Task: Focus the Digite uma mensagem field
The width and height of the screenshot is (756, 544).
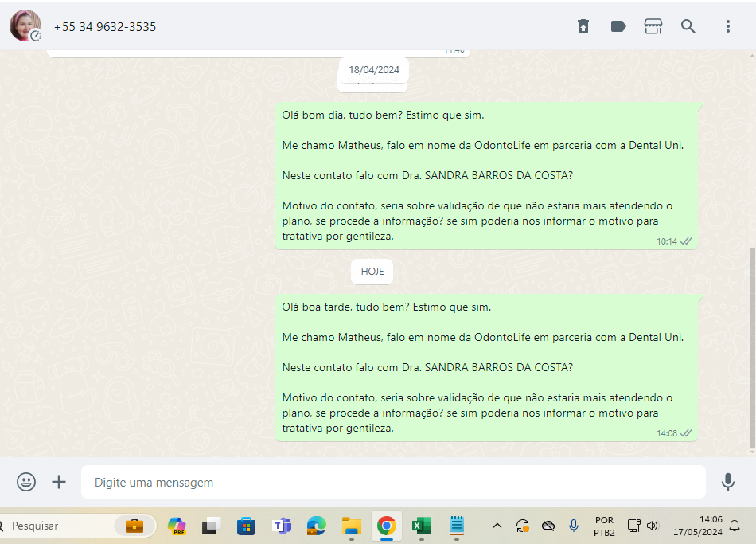Action: (393, 482)
